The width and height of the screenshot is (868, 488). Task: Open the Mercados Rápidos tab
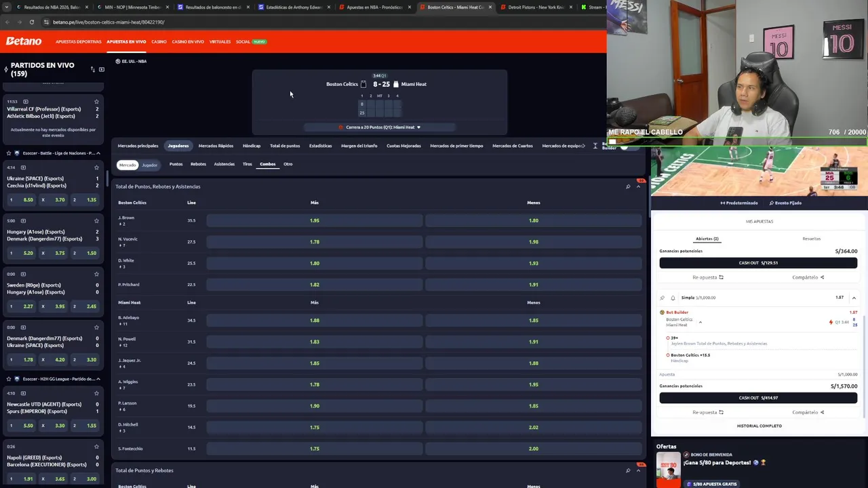point(216,146)
